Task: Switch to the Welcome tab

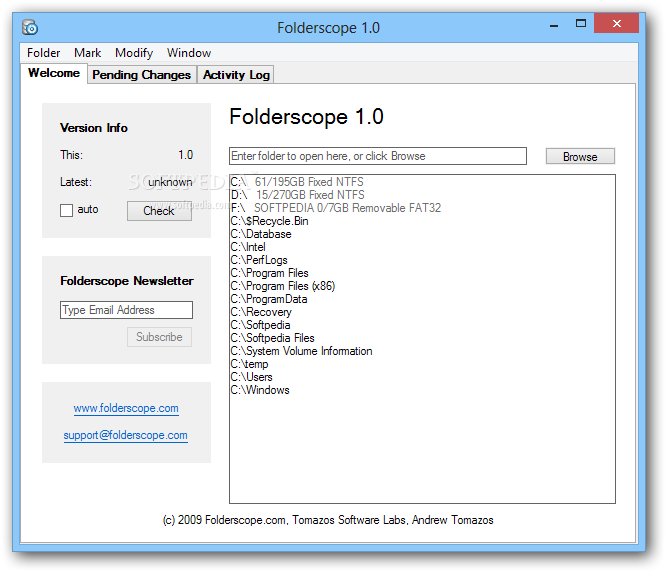Action: [x=54, y=73]
